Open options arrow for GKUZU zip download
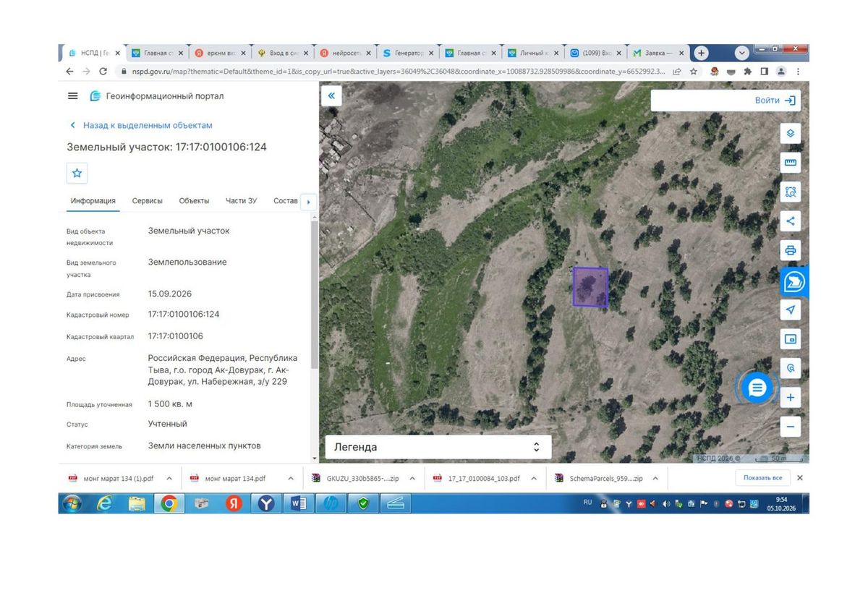The height and width of the screenshot is (614, 868). click(412, 478)
